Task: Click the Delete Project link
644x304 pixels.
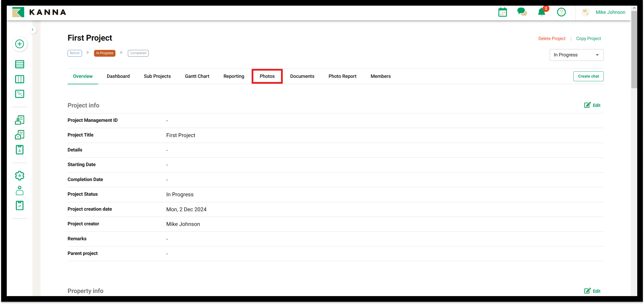Action: 551,38
